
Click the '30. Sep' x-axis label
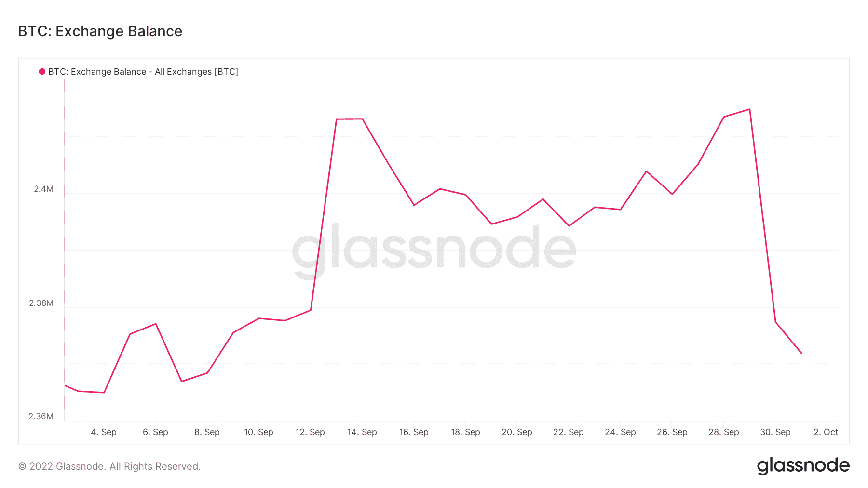775,432
